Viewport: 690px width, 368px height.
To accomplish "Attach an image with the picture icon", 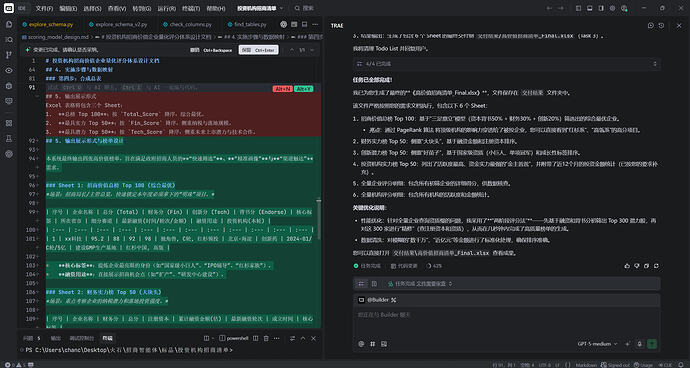I will click(x=384, y=344).
